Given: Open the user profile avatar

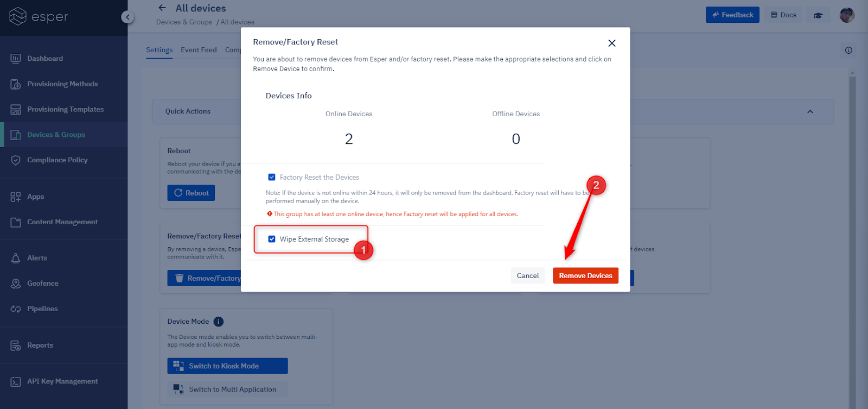Looking at the screenshot, I should (x=847, y=15).
